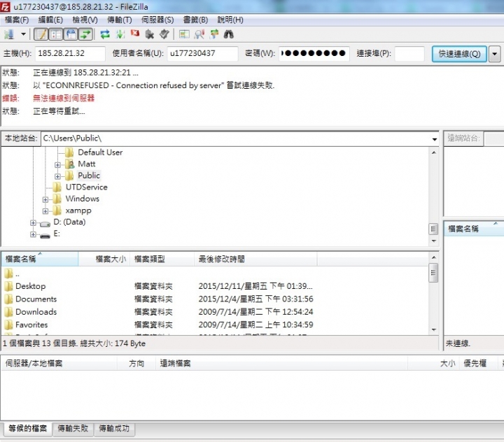Image resolution: width=504 pixels, height=442 pixels.
Task: Select the D: (Data) drive
Action: coord(69,222)
